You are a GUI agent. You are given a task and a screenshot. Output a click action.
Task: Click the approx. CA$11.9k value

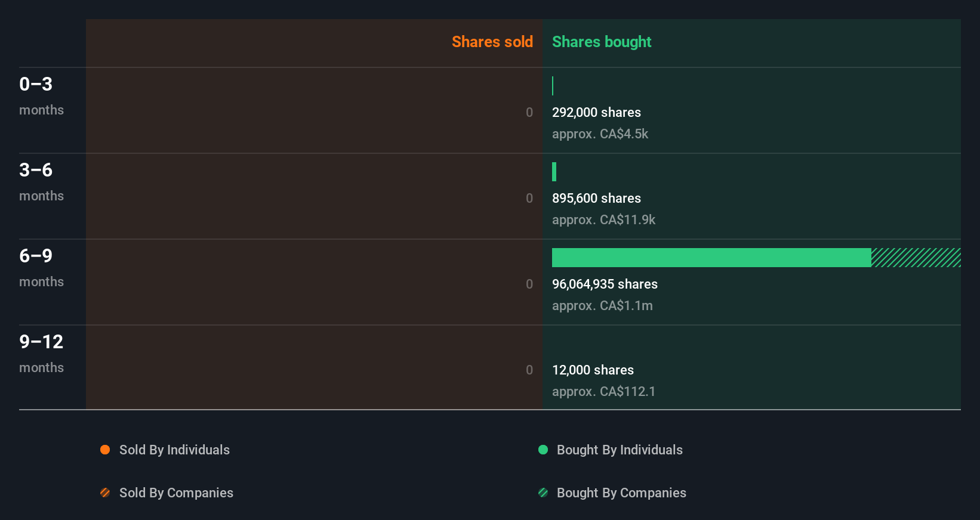[x=603, y=220]
